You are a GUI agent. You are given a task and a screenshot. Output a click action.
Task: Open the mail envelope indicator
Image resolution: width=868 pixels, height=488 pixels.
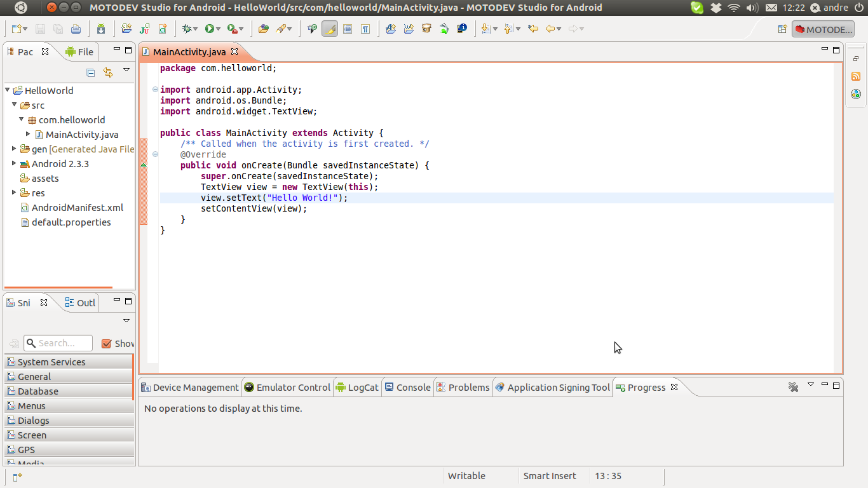771,8
